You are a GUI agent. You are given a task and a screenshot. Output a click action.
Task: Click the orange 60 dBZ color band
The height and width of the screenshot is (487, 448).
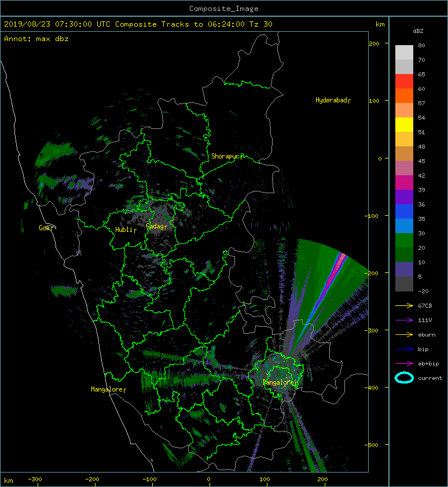[404, 96]
